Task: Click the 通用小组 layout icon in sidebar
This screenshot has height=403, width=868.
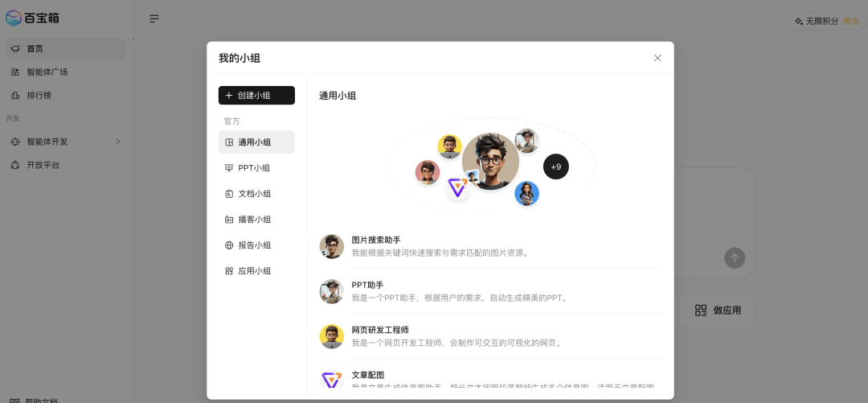Action: point(229,142)
